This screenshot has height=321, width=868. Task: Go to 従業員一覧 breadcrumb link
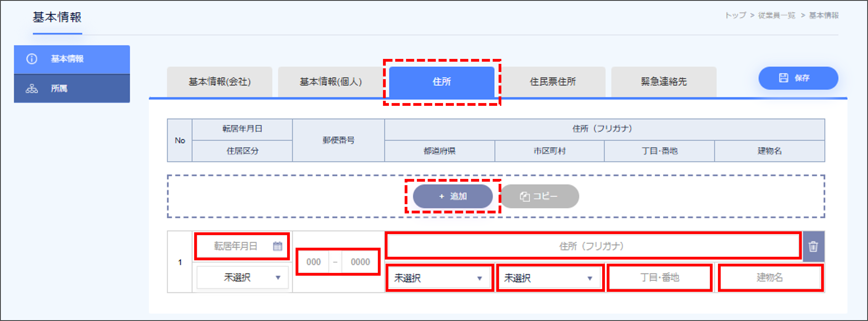(777, 16)
